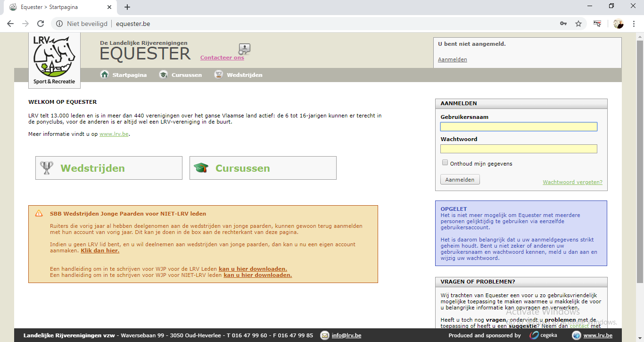This screenshot has height=342, width=644.
Task: Click the VRAGEN OF PROBLEMEN? heading
Action: (478, 282)
